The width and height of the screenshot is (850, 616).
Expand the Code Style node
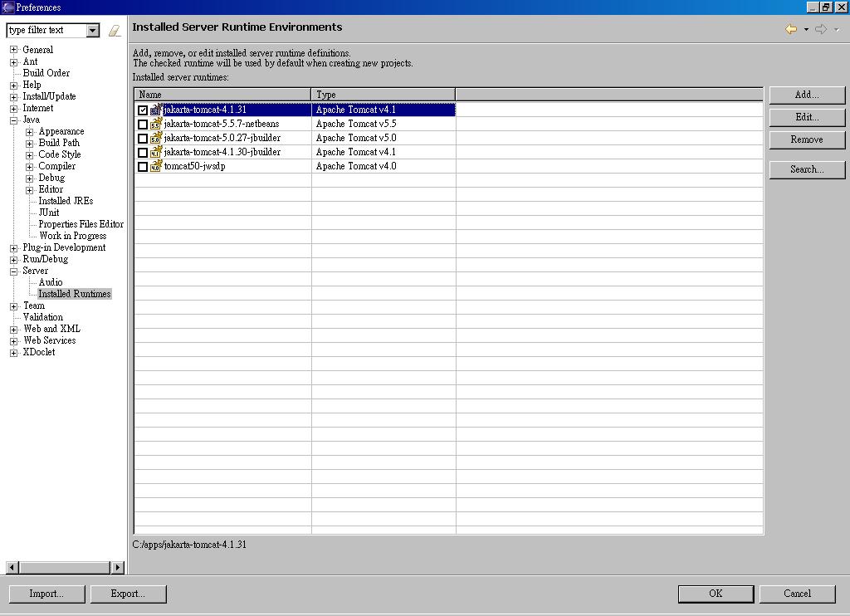pos(29,155)
